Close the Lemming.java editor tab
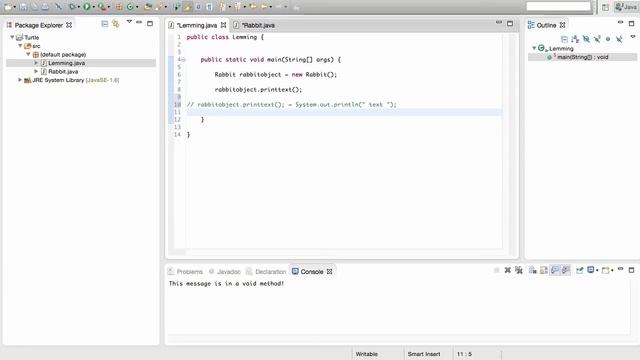640x360 pixels. click(x=223, y=25)
